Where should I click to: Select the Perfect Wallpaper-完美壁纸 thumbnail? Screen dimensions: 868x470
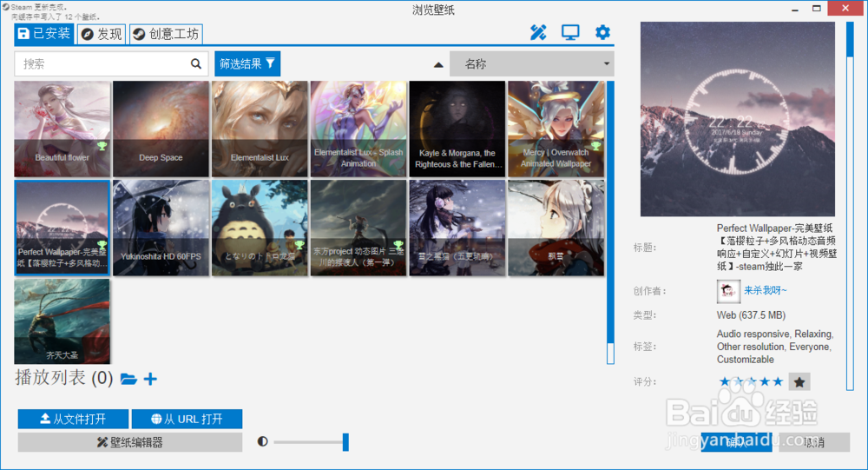(x=62, y=228)
